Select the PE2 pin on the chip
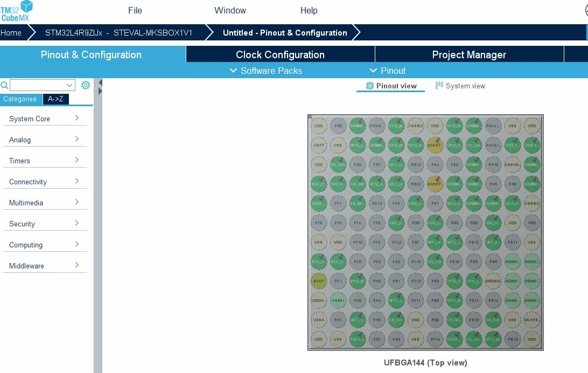 358,164
